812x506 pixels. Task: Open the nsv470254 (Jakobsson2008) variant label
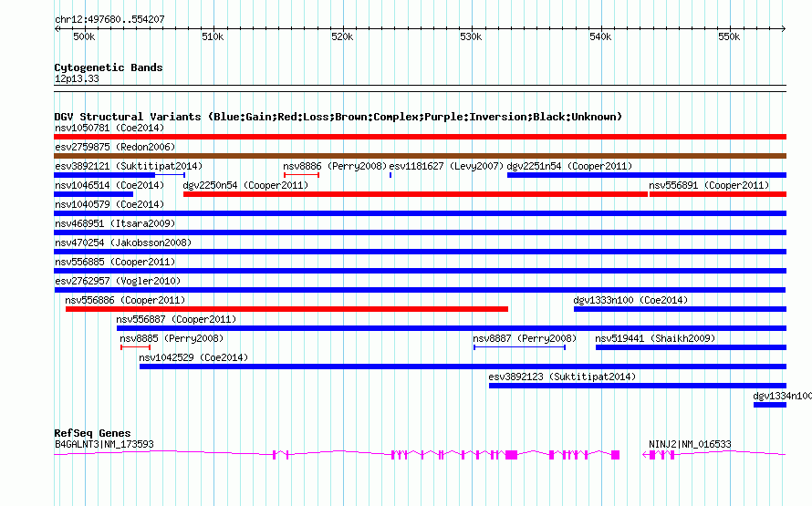pos(123,243)
